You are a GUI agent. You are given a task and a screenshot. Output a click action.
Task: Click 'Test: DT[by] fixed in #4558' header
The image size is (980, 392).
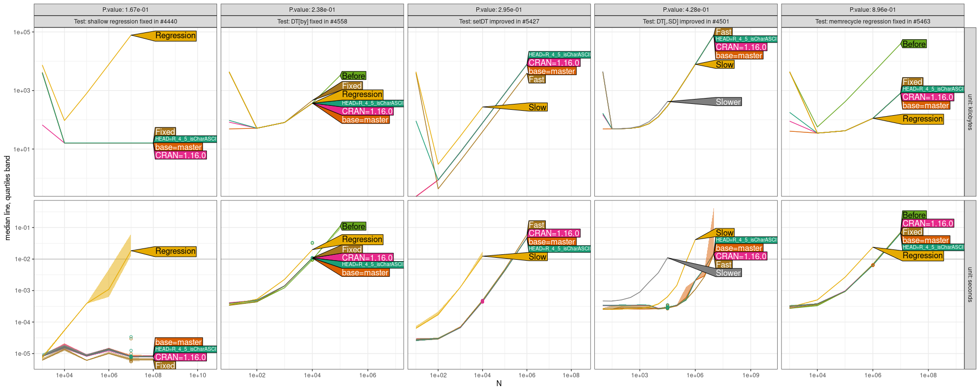pyautogui.click(x=312, y=22)
